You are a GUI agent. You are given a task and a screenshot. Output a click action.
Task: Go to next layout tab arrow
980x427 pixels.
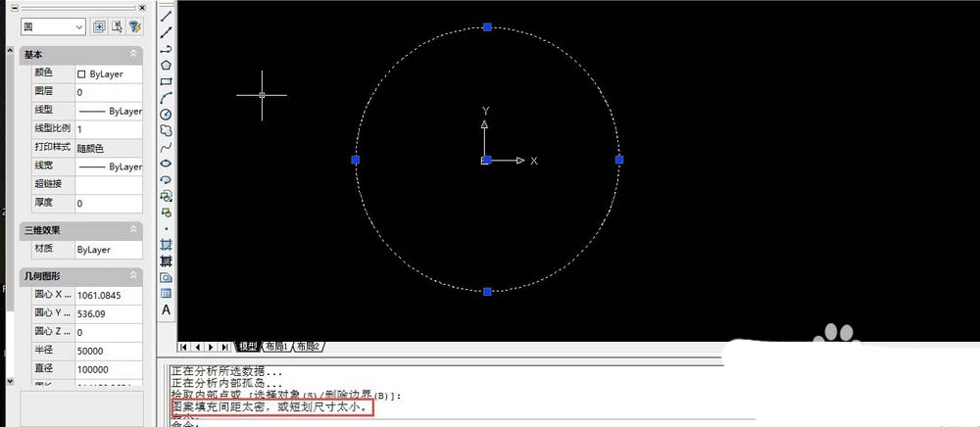pyautogui.click(x=211, y=347)
